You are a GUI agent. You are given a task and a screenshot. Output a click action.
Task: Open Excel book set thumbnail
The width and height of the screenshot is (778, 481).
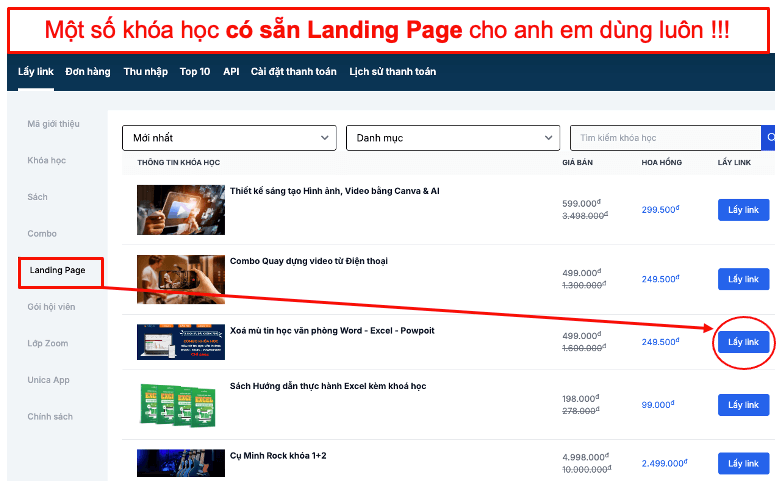tap(179, 405)
